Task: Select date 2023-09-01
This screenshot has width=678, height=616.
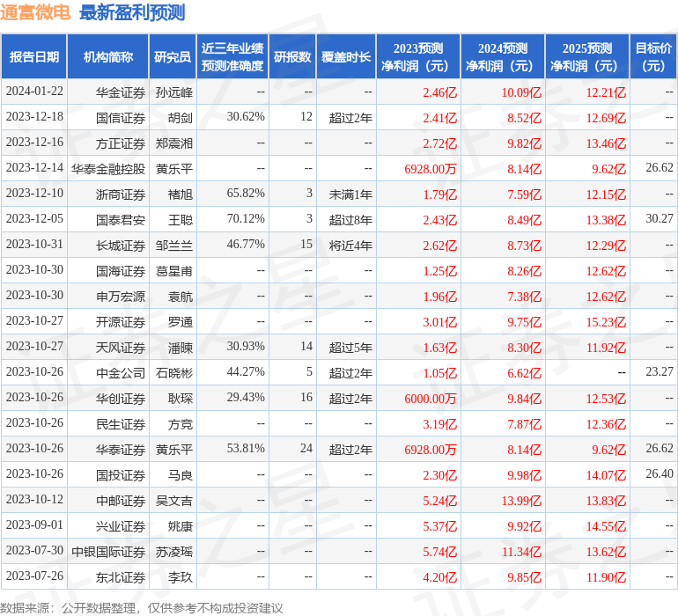Action: pos(34,525)
